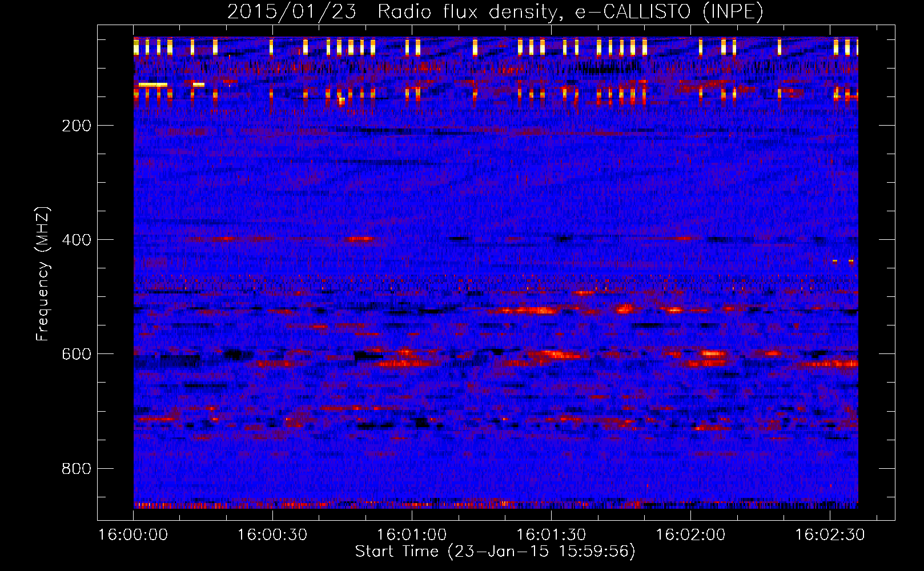
Task: Click the time tick label 16:01:00
Action: click(412, 534)
